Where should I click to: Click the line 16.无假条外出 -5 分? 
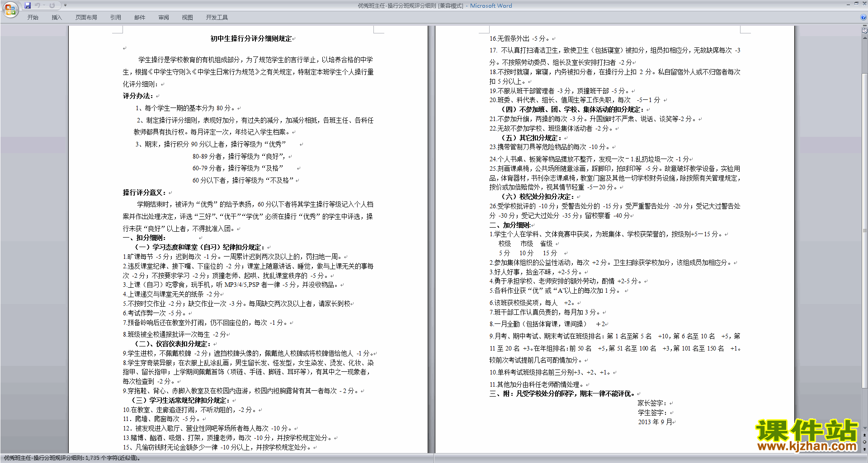pos(520,39)
